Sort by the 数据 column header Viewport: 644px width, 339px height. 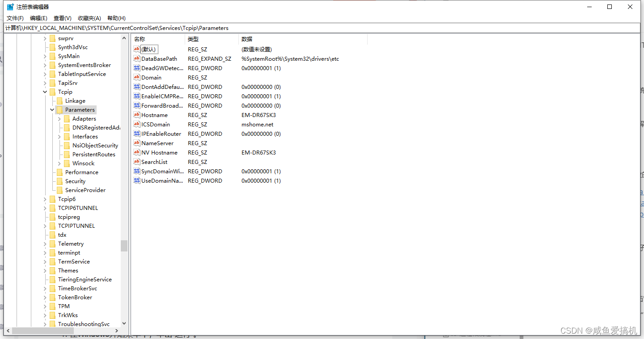[x=303, y=39]
